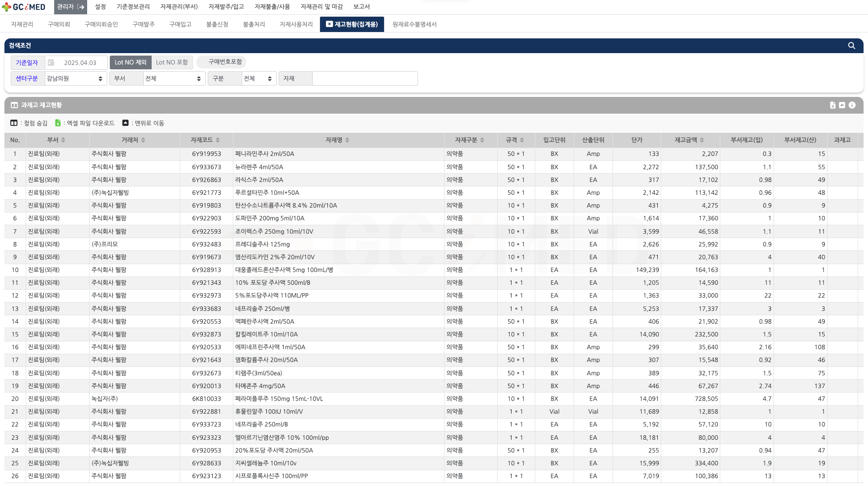The height and width of the screenshot is (486, 868).
Task: Sort by 재고금액 column sort icon
Action: point(702,140)
